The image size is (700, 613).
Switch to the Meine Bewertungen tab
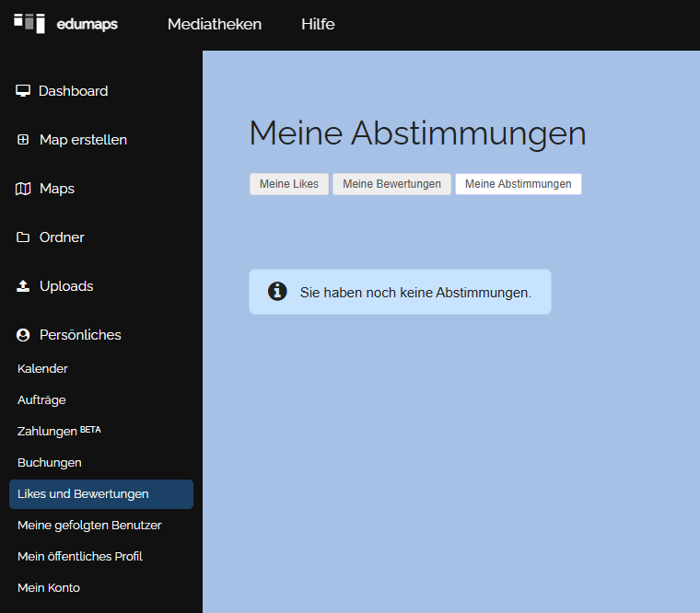[391, 184]
